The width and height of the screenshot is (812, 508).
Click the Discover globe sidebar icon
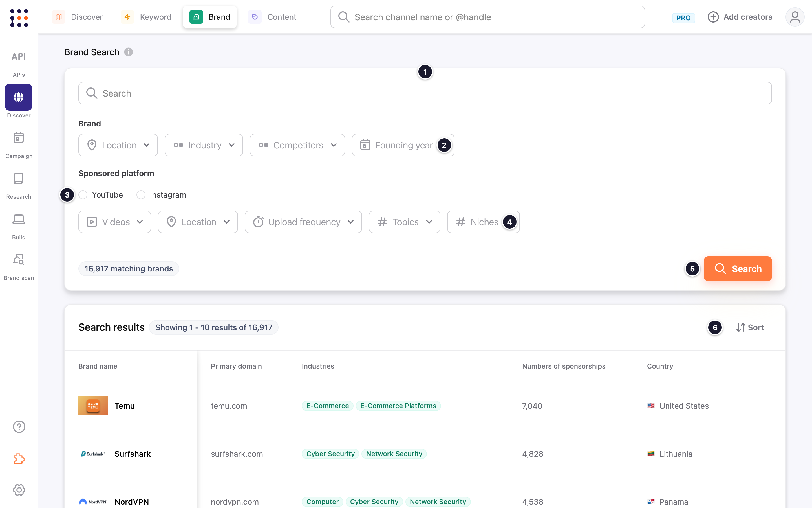click(19, 97)
